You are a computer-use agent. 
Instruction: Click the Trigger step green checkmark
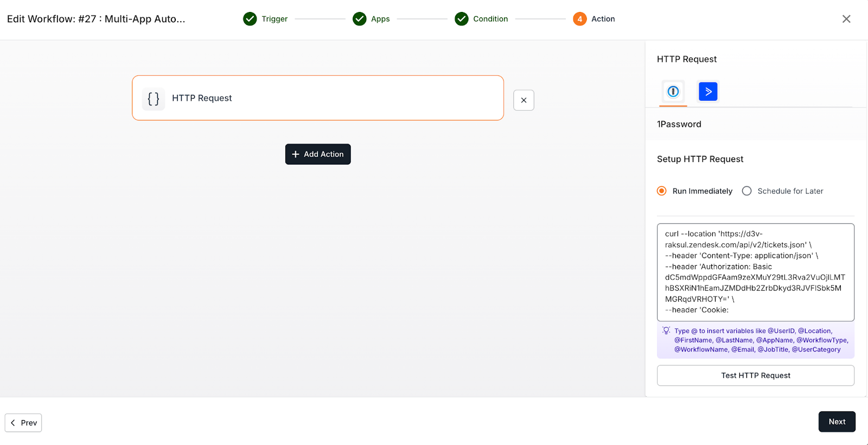[250, 19]
